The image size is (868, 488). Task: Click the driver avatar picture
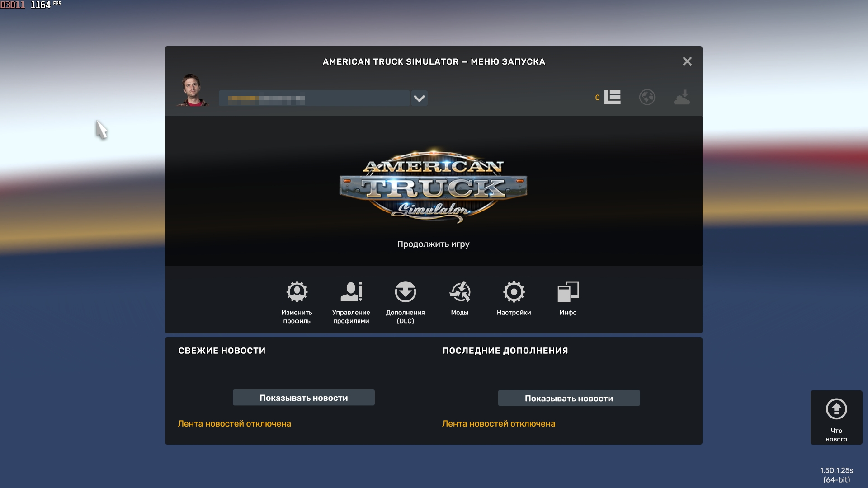[x=193, y=90]
